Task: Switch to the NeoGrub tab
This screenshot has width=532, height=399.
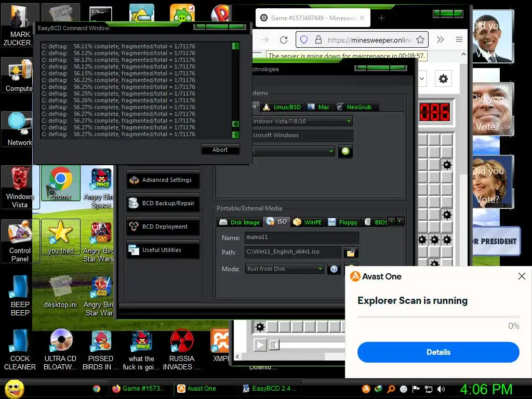Action: [355, 107]
